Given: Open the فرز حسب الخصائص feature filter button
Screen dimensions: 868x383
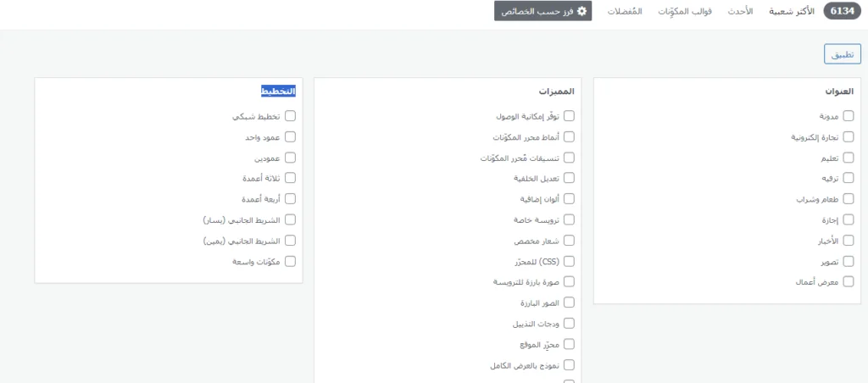Looking at the screenshot, I should 542,11.
